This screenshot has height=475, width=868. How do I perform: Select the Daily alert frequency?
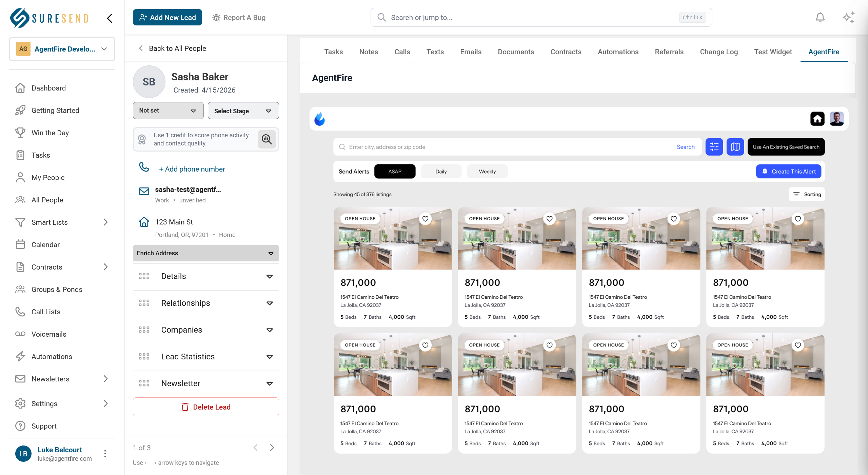441,172
